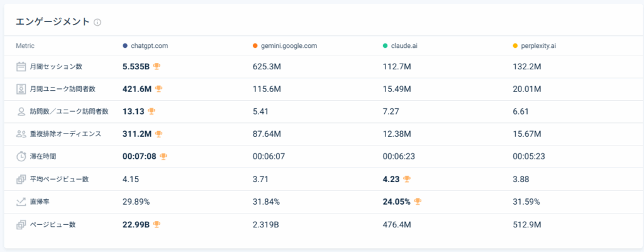644x252 pixels.
Task: Click the trophy icon next to 00:07:08
Action: click(x=164, y=156)
